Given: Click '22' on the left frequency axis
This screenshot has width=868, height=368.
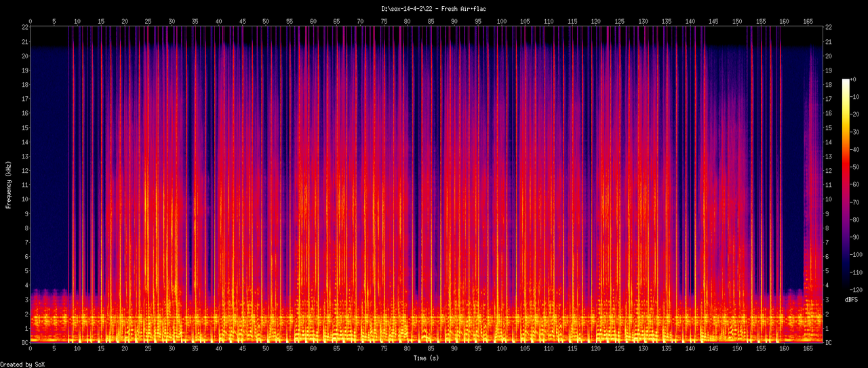Looking at the screenshot, I should [x=24, y=26].
